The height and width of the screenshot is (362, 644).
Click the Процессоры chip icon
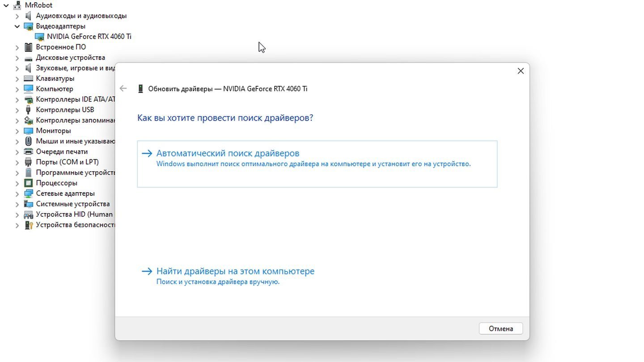[x=28, y=183]
